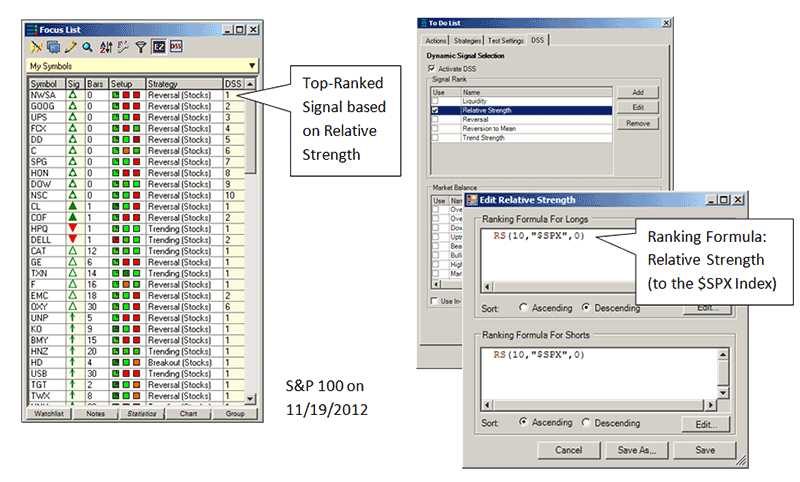Click the solid green triangle in CL row
Viewport: 800px width, 482px height.
pos(73,206)
